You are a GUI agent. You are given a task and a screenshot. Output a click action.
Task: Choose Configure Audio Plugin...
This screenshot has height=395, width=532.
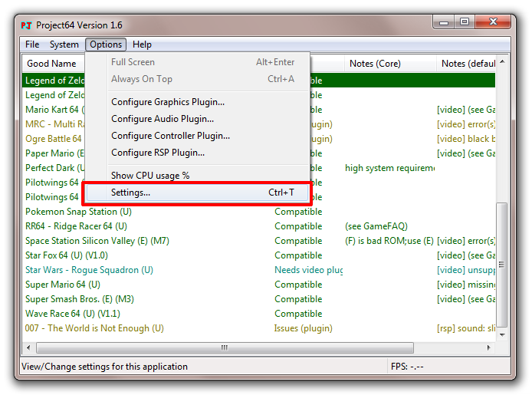click(x=198, y=119)
